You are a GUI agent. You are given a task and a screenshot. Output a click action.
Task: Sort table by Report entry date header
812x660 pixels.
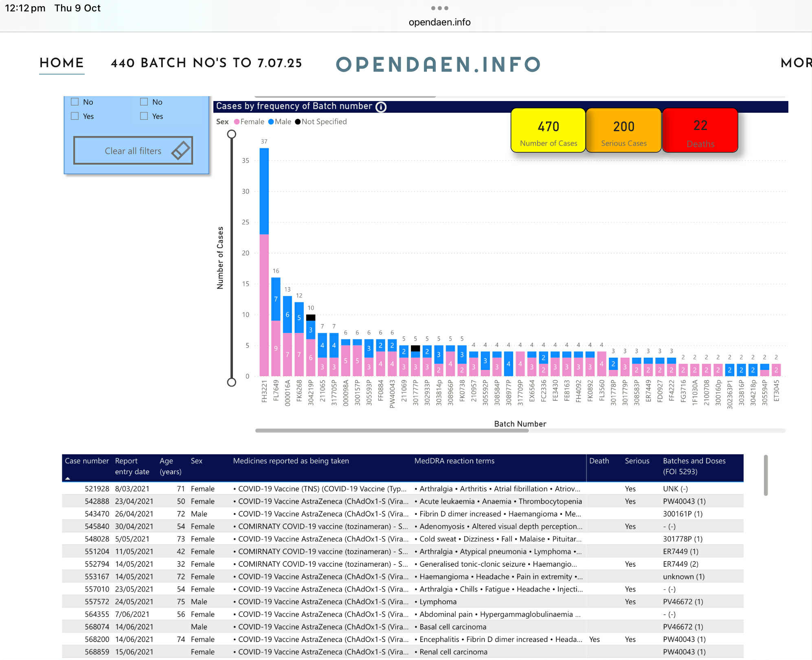pos(132,466)
